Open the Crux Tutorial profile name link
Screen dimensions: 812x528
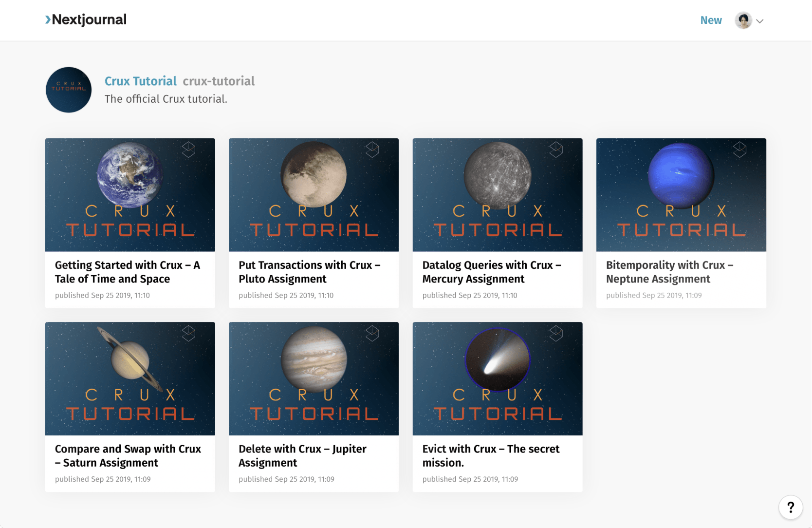click(x=141, y=81)
